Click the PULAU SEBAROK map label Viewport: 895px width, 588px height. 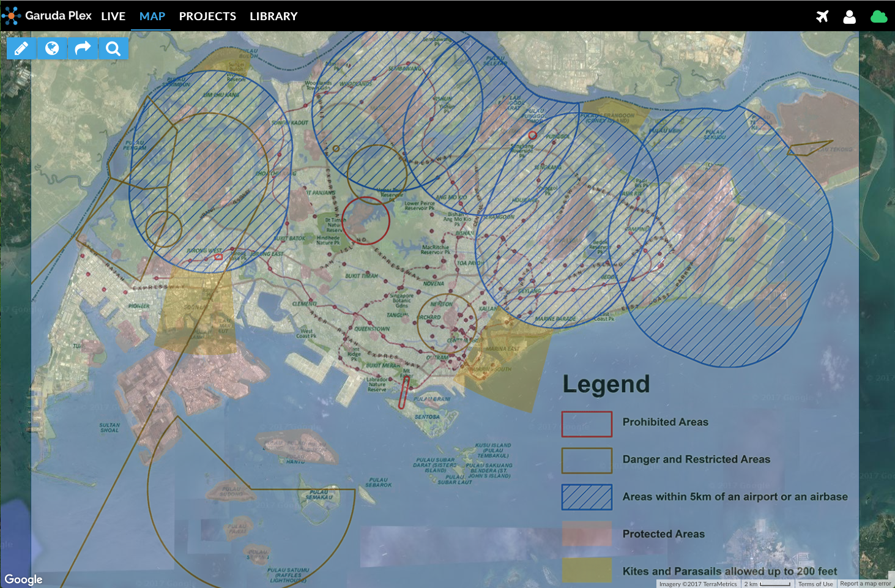point(379,483)
